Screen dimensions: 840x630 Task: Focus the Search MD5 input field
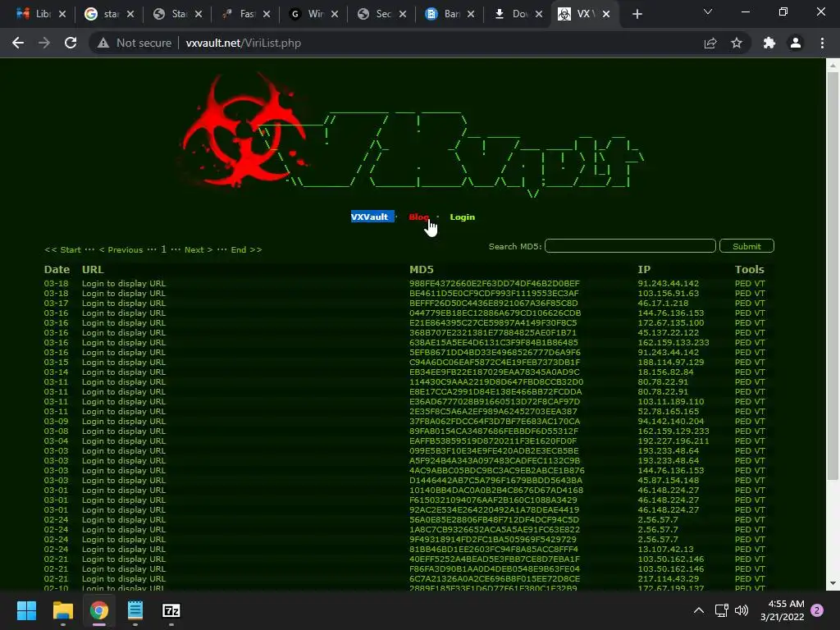(630, 246)
